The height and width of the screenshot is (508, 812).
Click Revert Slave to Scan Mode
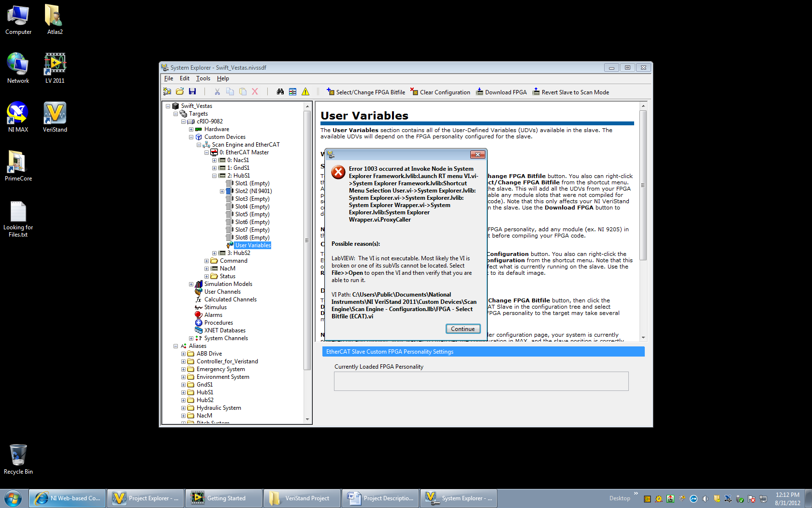tap(571, 92)
